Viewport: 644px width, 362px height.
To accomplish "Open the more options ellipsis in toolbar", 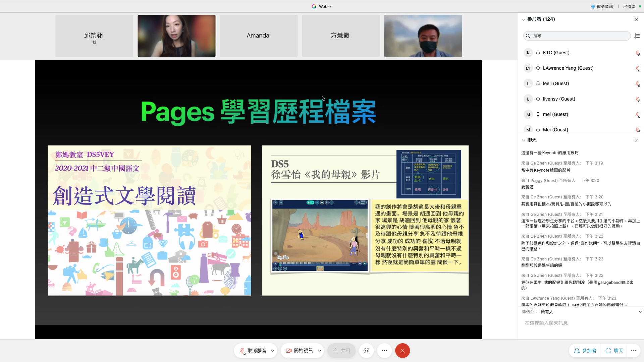I will coord(384,351).
